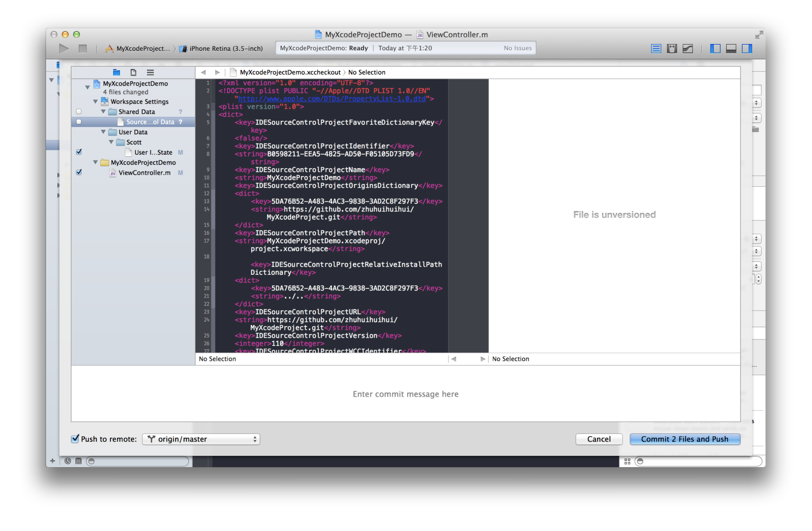This screenshot has height=531, width=812.
Task: Toggle the Navigator panel visibility
Action: pos(715,48)
